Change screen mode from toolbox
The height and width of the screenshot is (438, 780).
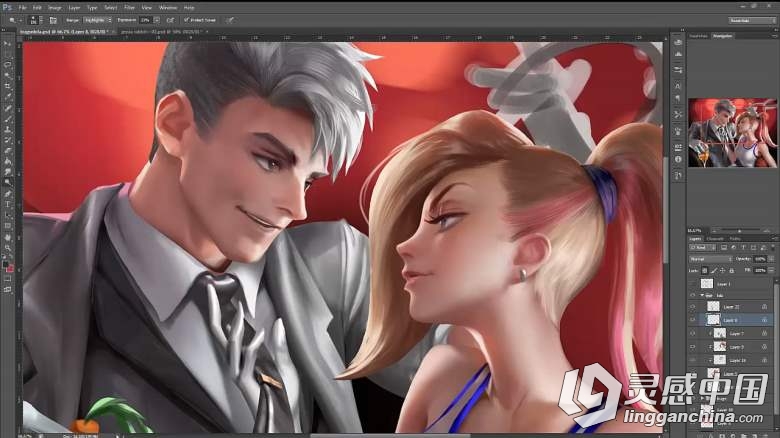[8, 290]
